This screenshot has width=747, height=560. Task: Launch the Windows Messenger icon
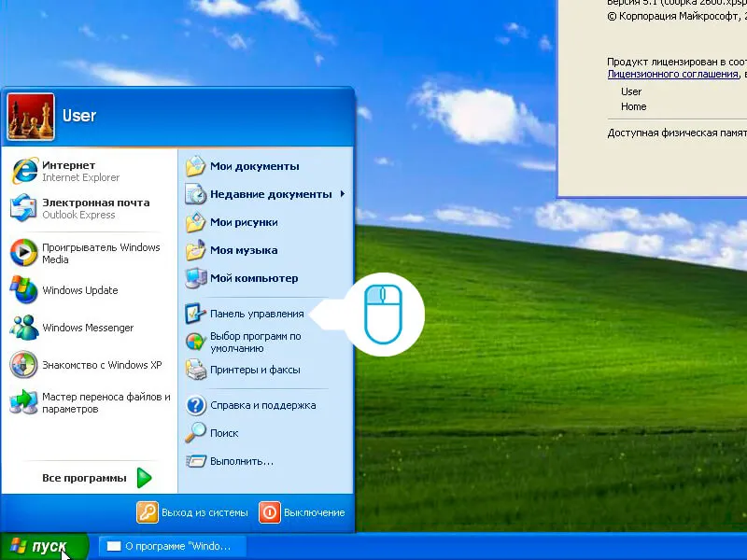coord(24,328)
